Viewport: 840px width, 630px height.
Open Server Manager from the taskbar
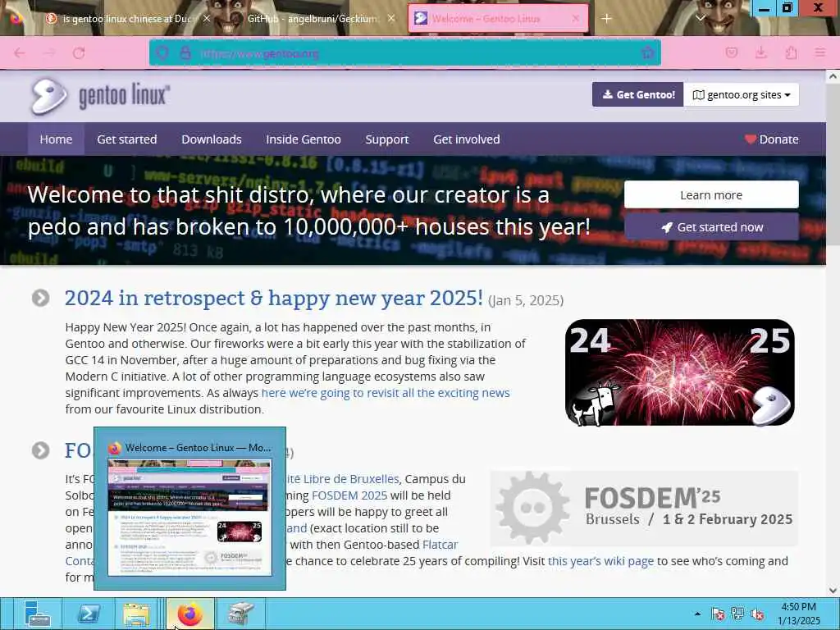coord(37,614)
